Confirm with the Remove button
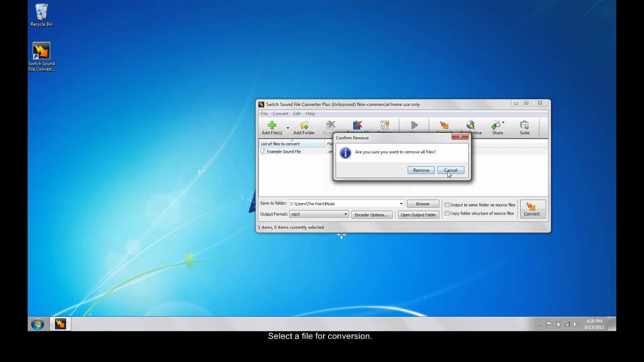This screenshot has height=362, width=644. pyautogui.click(x=421, y=170)
